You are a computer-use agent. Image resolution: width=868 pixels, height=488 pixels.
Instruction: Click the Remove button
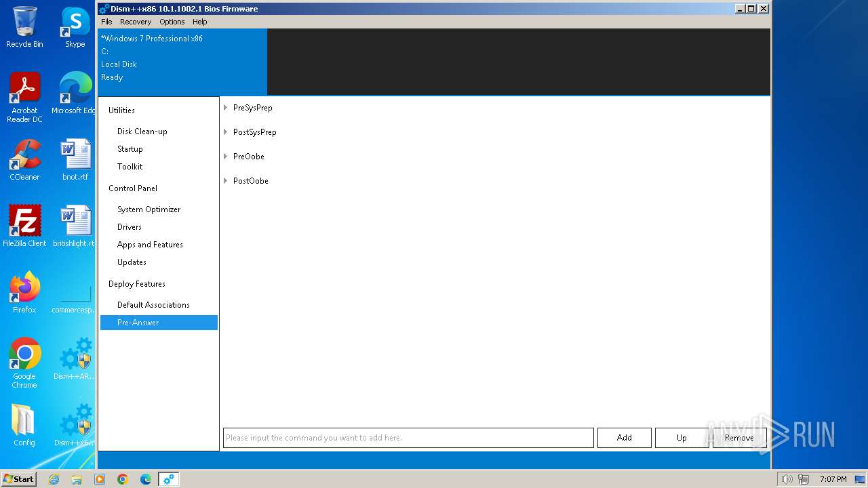[739, 438]
